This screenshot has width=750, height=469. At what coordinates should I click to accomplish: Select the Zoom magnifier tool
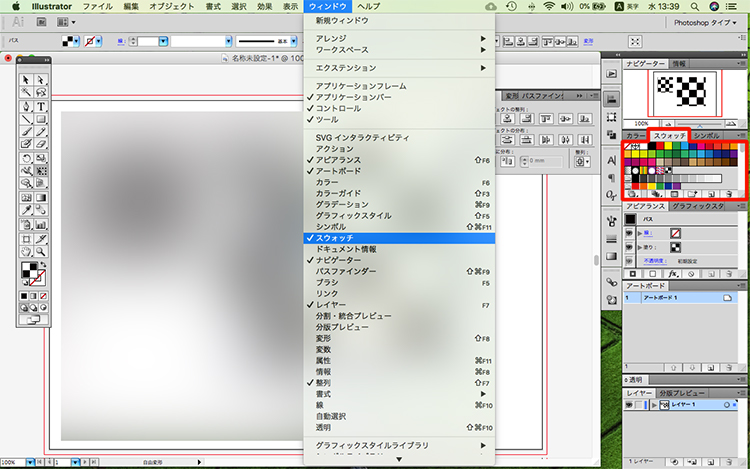(41, 253)
